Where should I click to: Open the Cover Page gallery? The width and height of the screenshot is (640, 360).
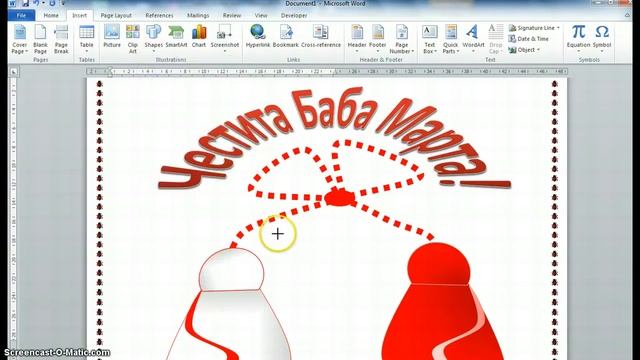click(x=19, y=40)
